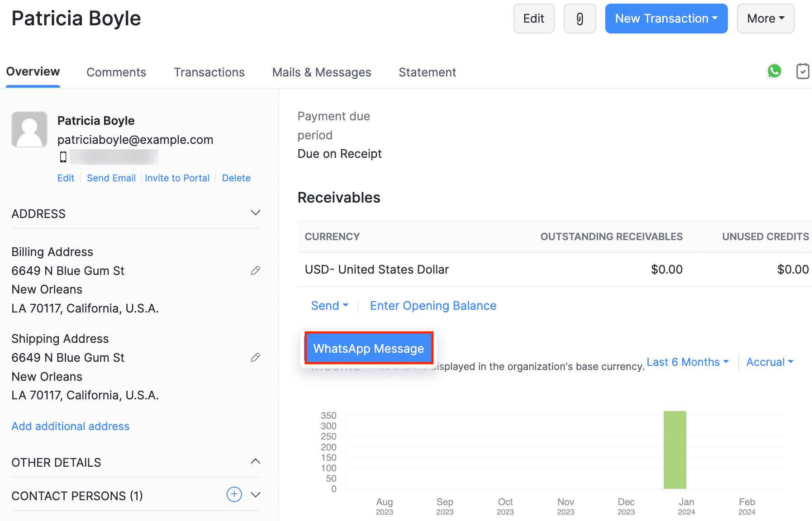Click the task checklist icon
812x521 pixels.
(803, 71)
